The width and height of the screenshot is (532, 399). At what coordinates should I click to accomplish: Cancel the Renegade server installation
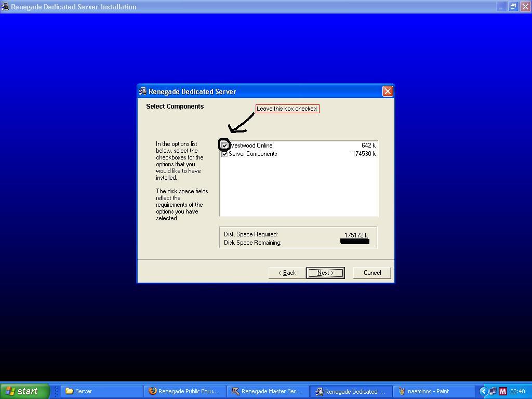(x=372, y=273)
